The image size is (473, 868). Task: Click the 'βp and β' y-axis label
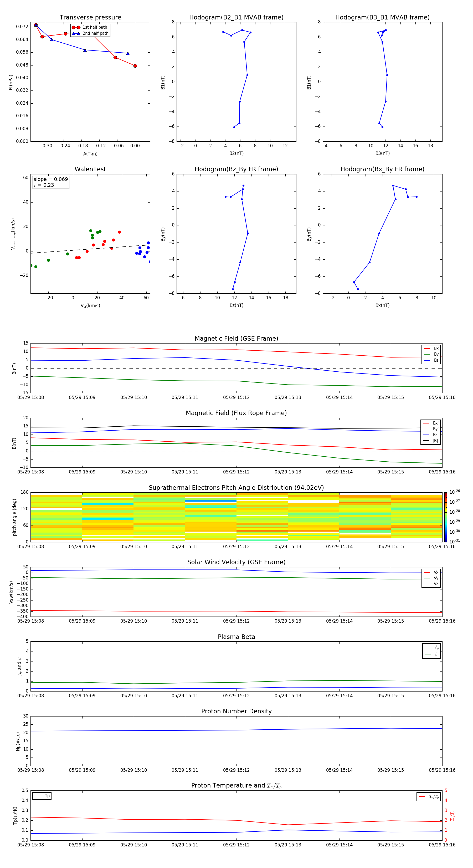point(19,667)
